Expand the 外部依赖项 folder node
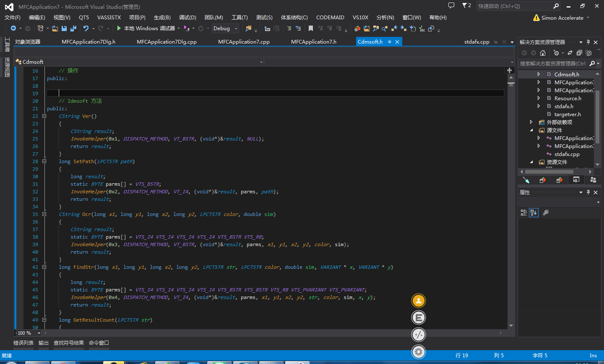Viewport: 604px width, 364px height. tap(531, 122)
